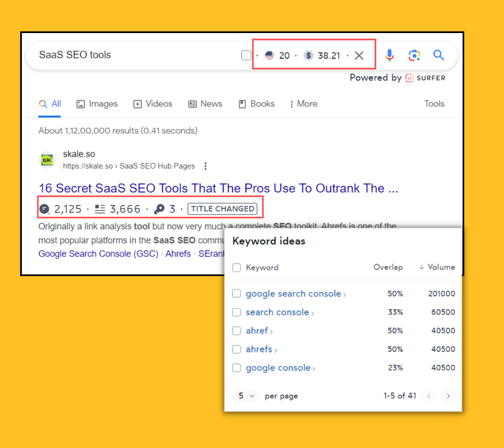This screenshot has width=504, height=448.
Task: Click the 1-5 of 41 pagination text
Action: [400, 396]
